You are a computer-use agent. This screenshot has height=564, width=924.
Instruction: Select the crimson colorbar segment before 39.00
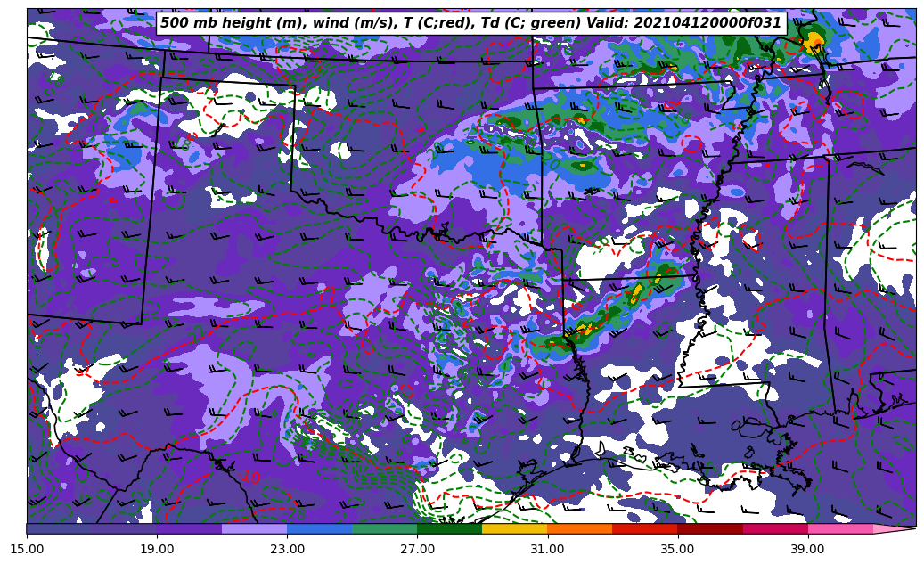[775, 528]
